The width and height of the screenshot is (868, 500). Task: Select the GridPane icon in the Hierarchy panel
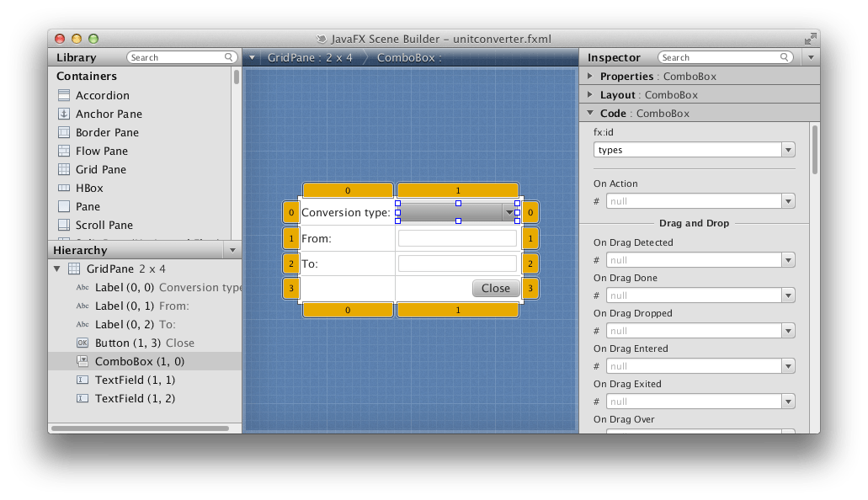point(74,269)
